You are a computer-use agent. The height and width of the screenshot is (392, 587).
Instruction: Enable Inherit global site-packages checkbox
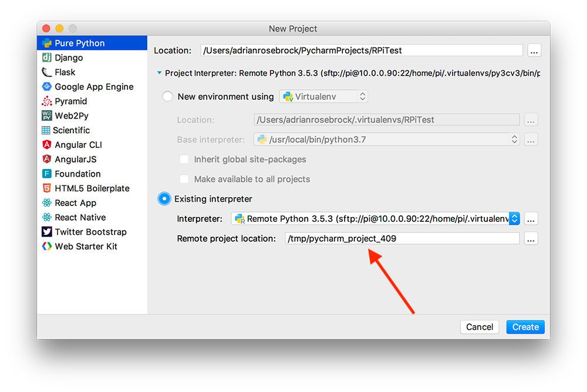184,159
